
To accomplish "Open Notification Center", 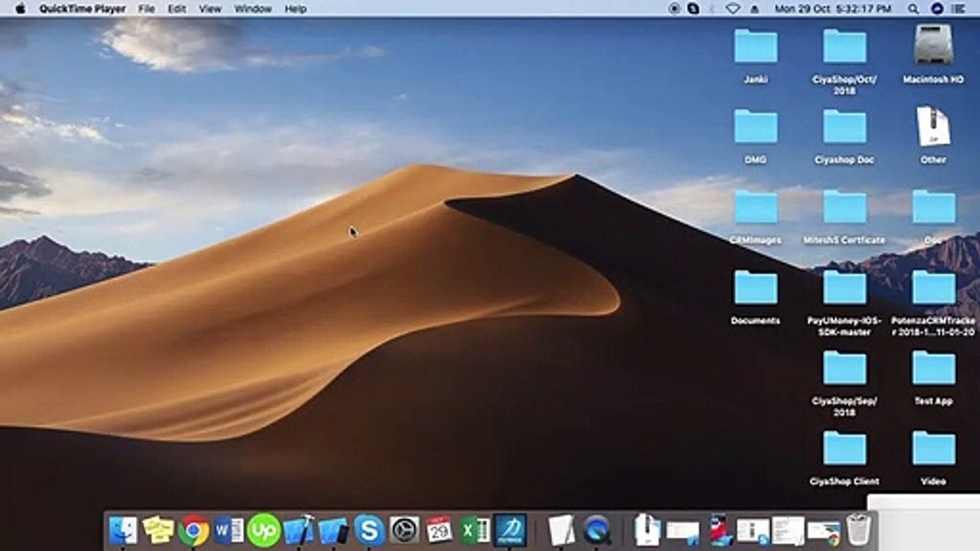I will click(x=959, y=9).
